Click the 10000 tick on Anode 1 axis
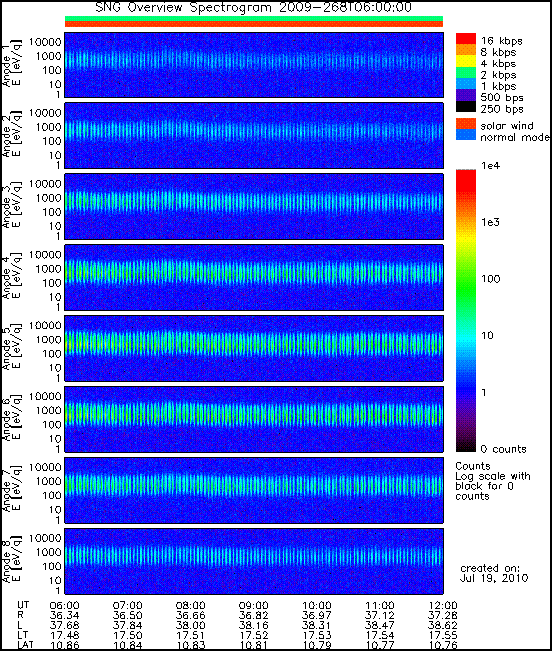Screen dimensions: 552x651 point(45,42)
